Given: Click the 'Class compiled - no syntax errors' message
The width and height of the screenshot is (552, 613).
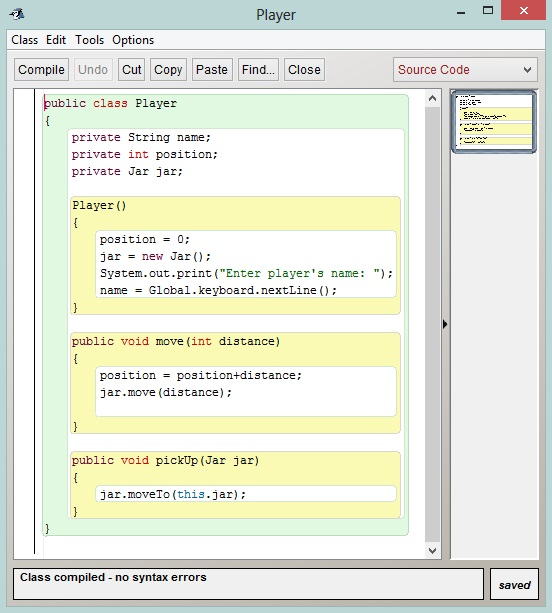Looking at the screenshot, I should point(113,577).
